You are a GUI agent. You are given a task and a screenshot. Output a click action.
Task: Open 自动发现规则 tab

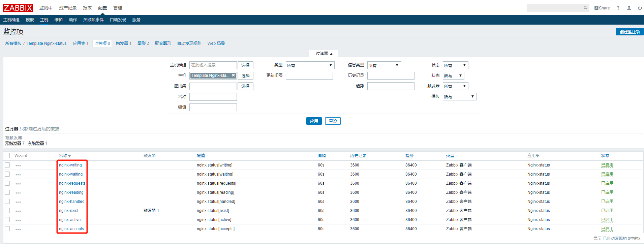click(x=189, y=43)
